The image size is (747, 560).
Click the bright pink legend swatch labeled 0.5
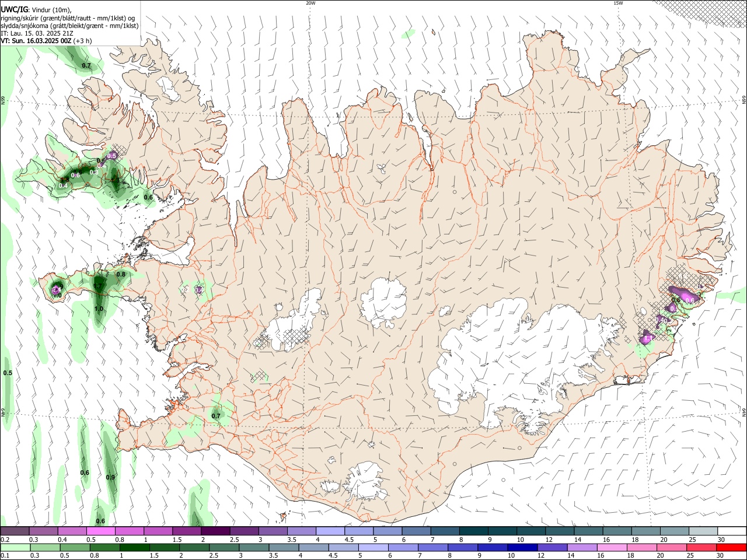click(100, 531)
